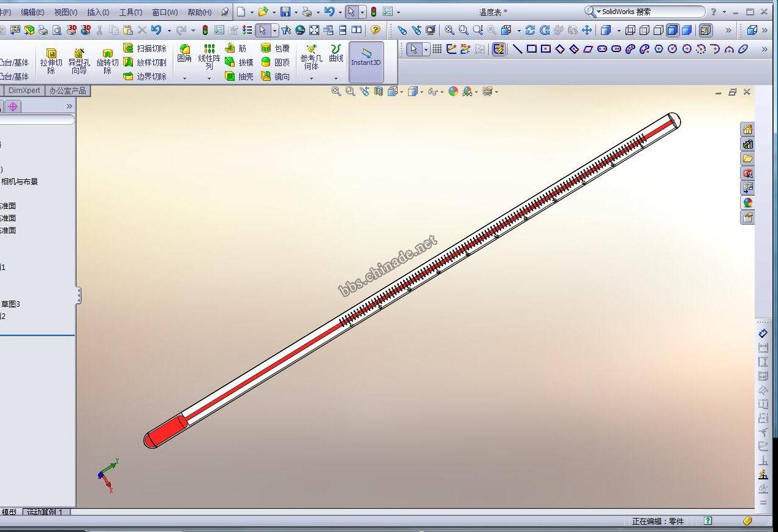This screenshot has height=532, width=778.
Task: Click the 相机与布景 tree item
Action: [20, 181]
